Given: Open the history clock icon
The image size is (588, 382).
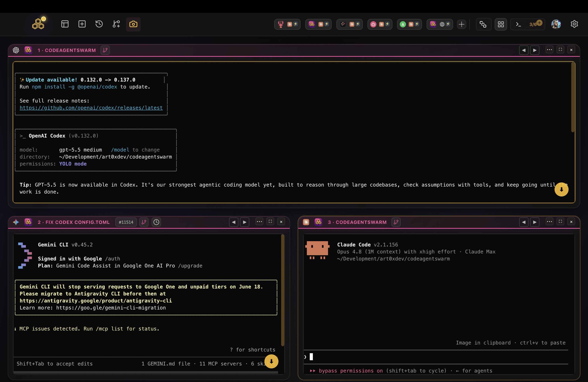Looking at the screenshot, I should (99, 24).
